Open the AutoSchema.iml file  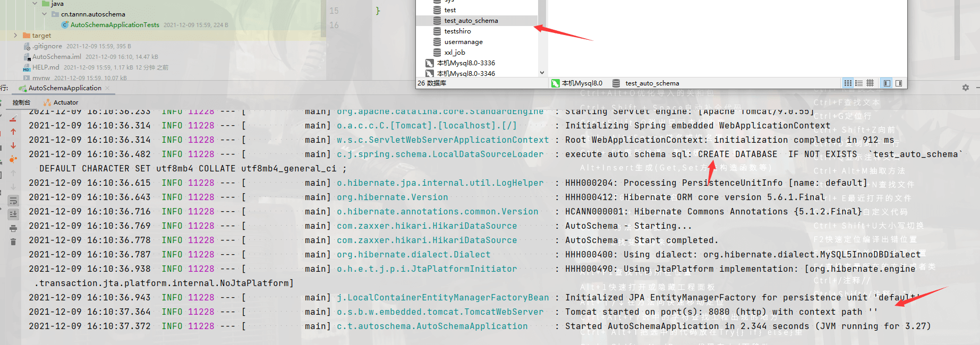coord(57,57)
